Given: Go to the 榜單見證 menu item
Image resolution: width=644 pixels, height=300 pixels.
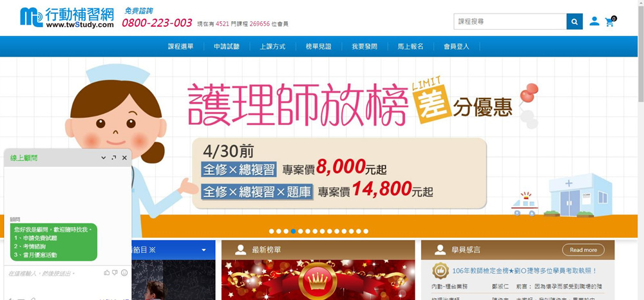Looking at the screenshot, I should (319, 46).
